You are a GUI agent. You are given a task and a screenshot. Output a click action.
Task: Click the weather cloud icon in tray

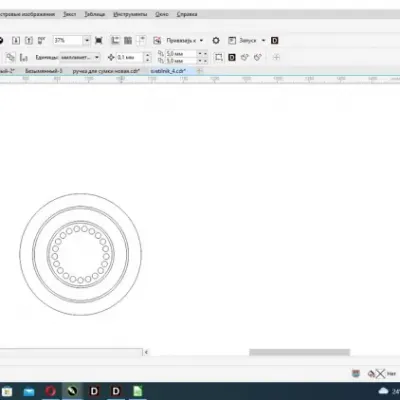(x=384, y=391)
